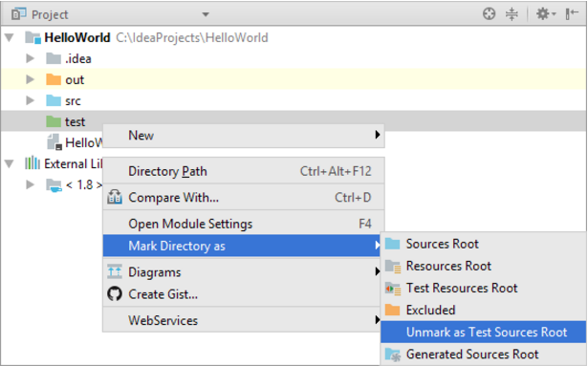This screenshot has width=588, height=366.
Task: Hide the Project tool window
Action: point(572,14)
